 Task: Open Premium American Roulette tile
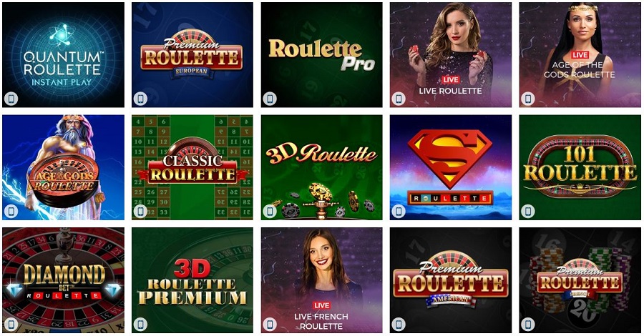[x=451, y=280]
